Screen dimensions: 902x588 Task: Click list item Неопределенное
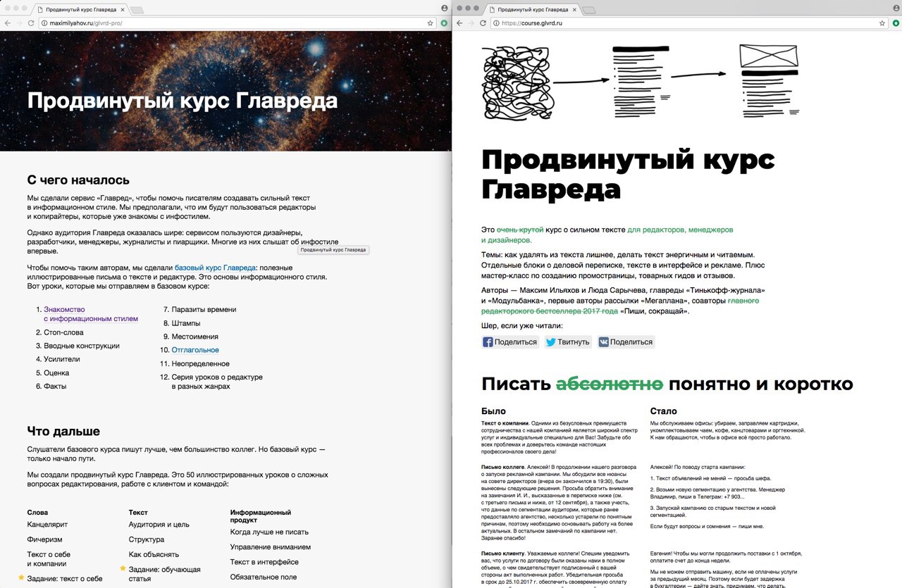click(201, 363)
